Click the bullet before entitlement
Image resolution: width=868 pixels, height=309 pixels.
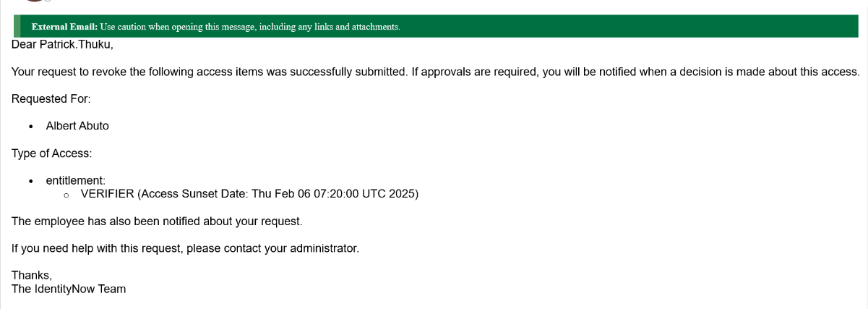[31, 181]
